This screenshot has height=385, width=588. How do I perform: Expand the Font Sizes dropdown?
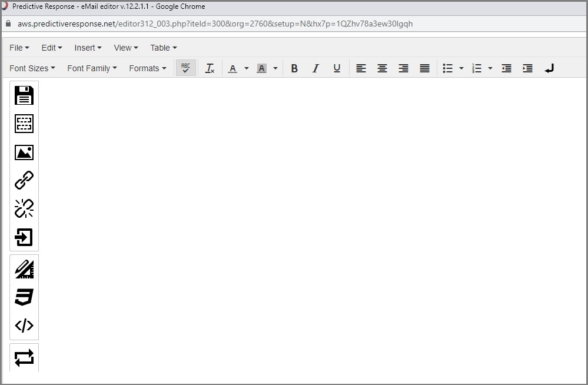pos(32,68)
